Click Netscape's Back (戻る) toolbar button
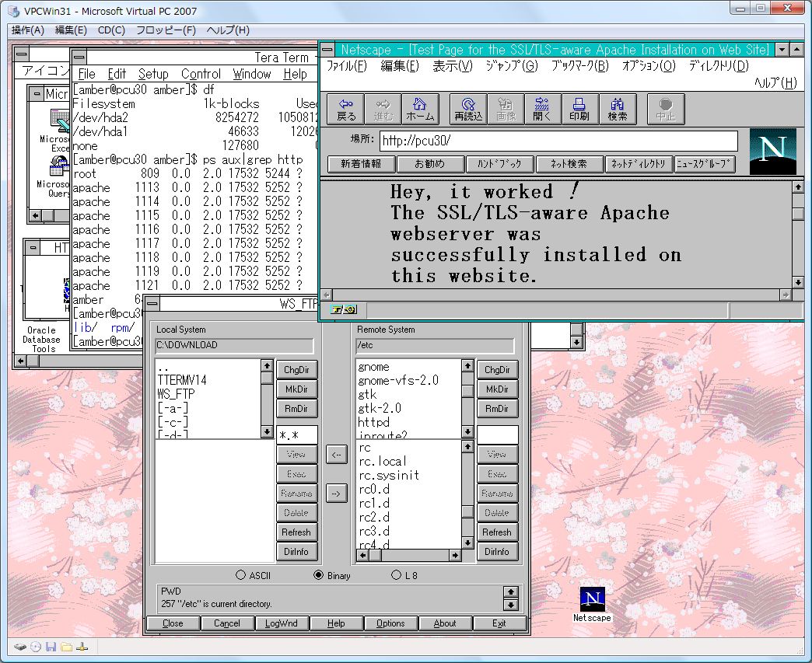The image size is (812, 663). tap(346, 110)
